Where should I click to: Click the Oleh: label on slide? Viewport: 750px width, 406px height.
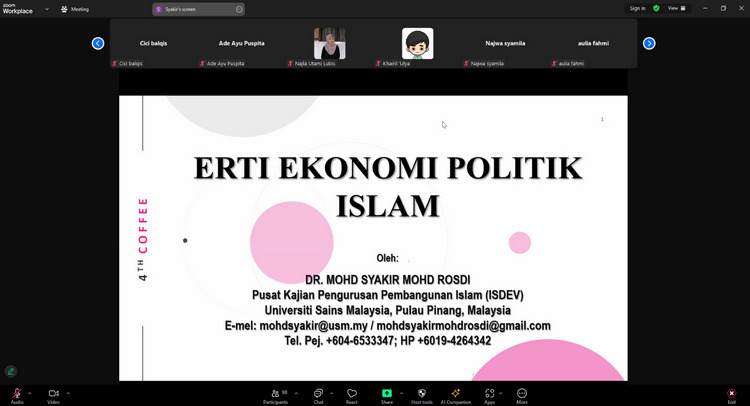point(387,258)
